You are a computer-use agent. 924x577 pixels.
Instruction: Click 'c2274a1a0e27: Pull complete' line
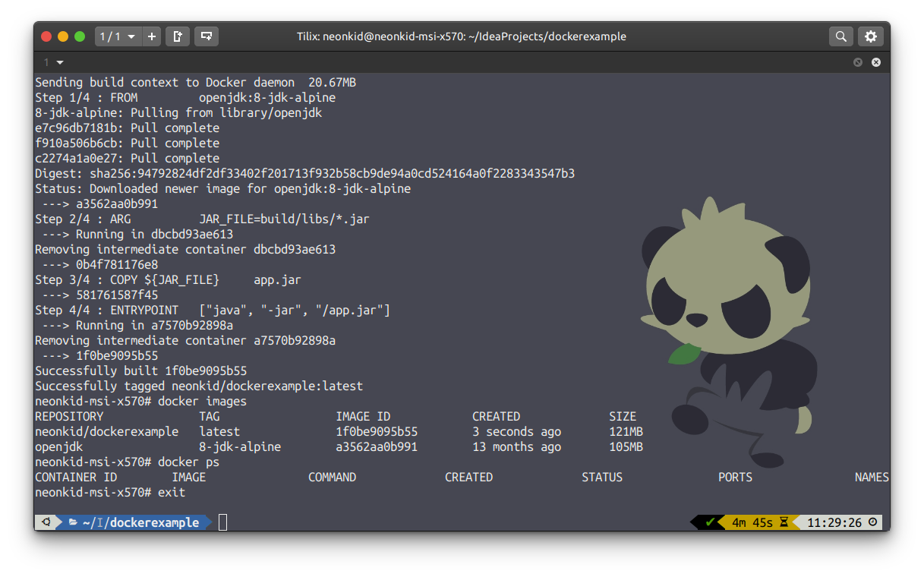tap(127, 159)
